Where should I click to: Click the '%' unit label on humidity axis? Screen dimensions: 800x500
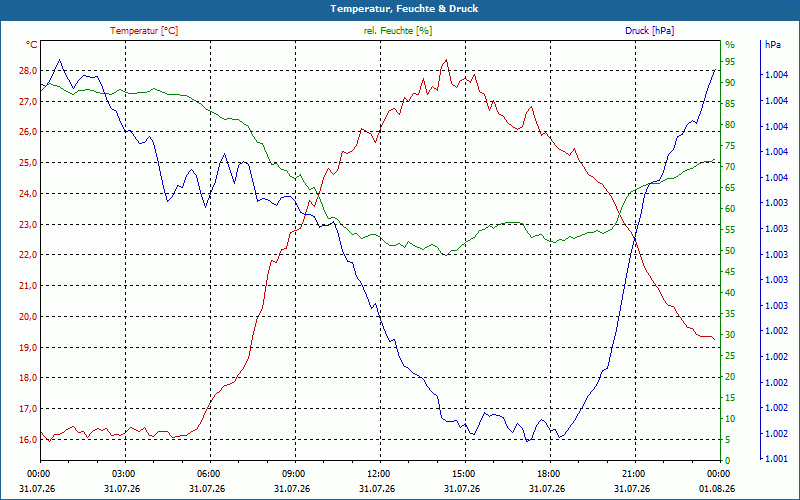pos(730,45)
